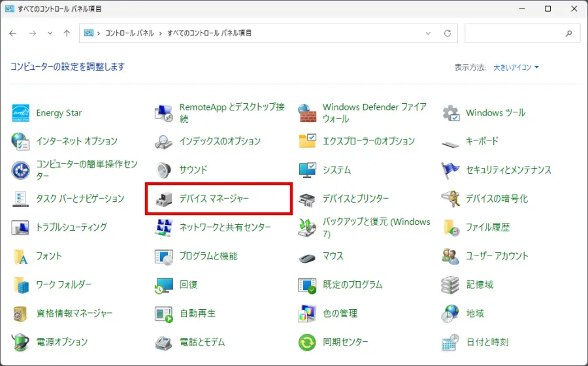Open the Energy Star link text
The image size is (588, 366).
pos(59,113)
